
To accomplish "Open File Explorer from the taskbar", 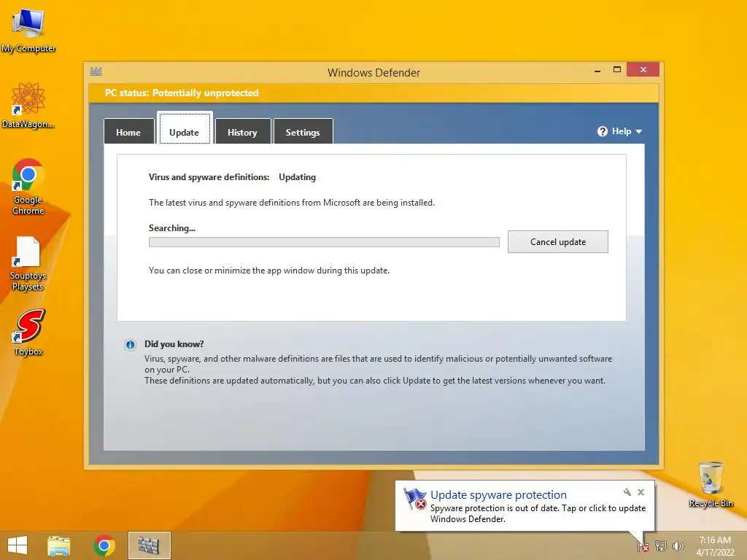I will [x=59, y=545].
